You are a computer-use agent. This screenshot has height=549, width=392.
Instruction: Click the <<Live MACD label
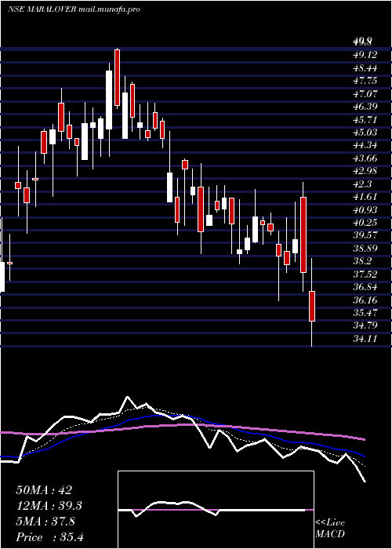point(330,529)
